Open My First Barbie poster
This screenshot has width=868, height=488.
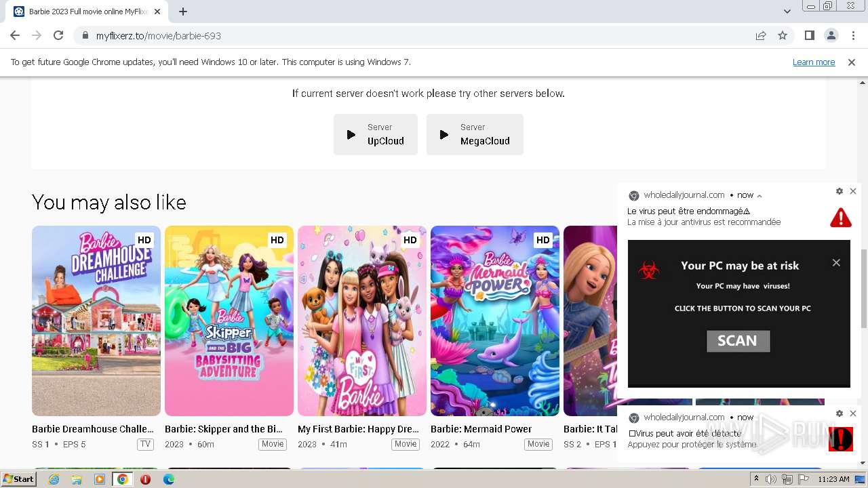362,321
